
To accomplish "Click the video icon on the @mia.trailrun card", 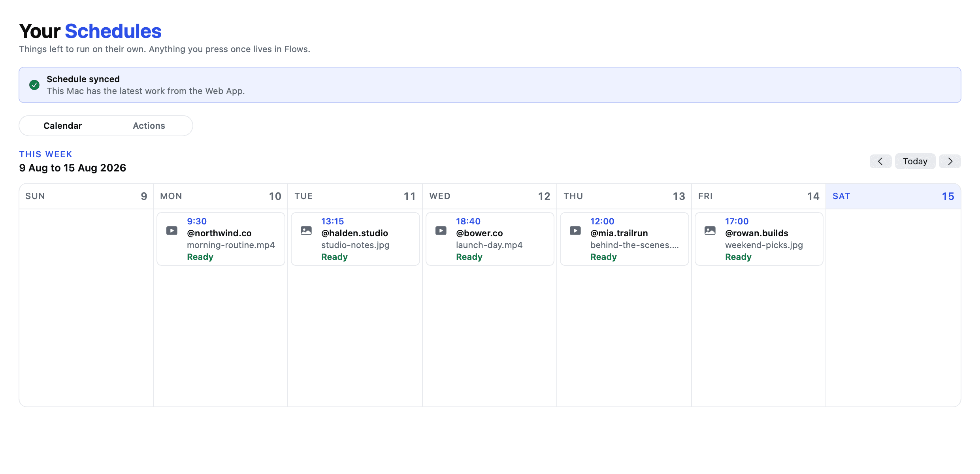I will coord(575,231).
